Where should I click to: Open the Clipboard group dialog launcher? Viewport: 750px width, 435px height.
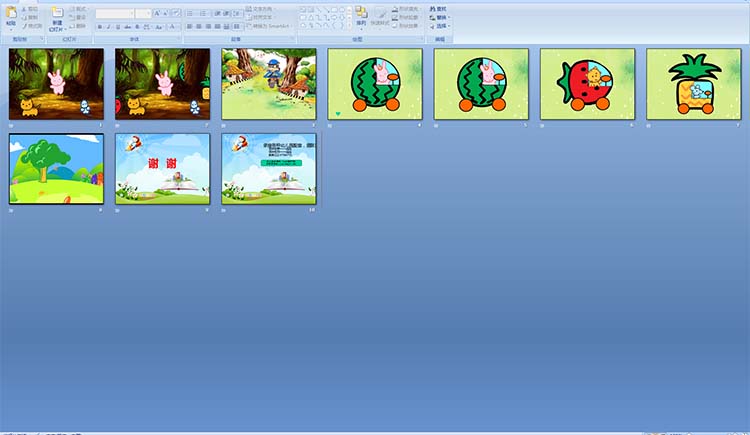pyautogui.click(x=42, y=39)
